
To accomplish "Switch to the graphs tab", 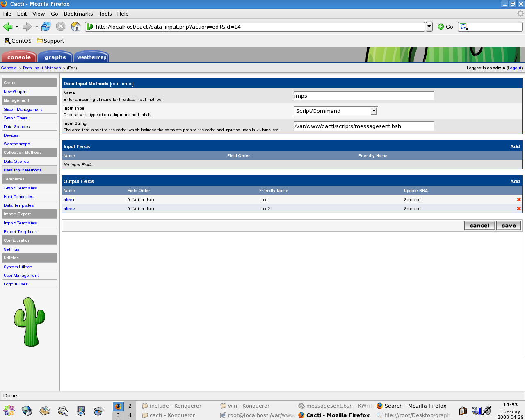I will pos(55,57).
